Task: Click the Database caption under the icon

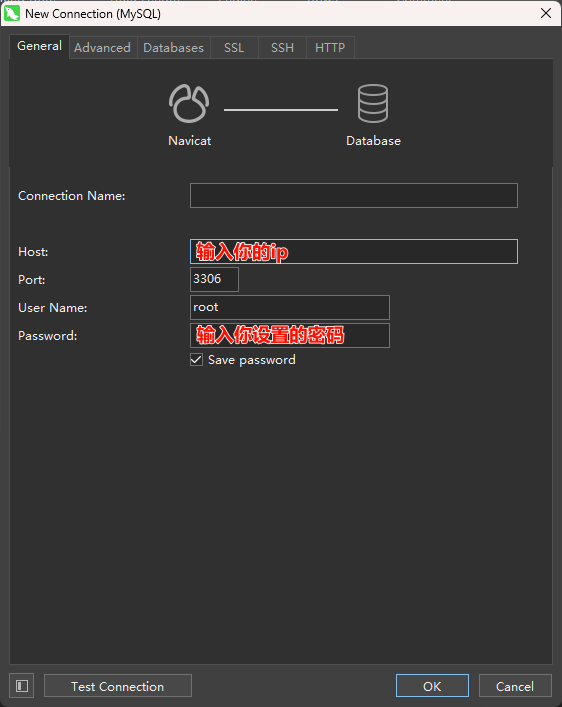Action: pos(373,141)
